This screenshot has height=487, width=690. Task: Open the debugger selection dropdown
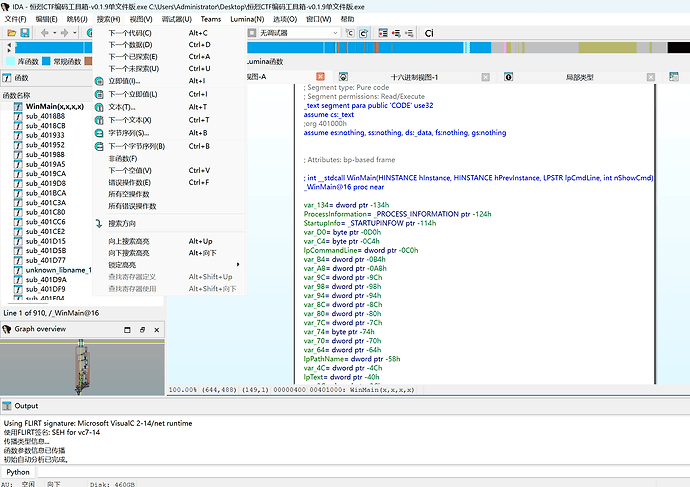click(335, 33)
